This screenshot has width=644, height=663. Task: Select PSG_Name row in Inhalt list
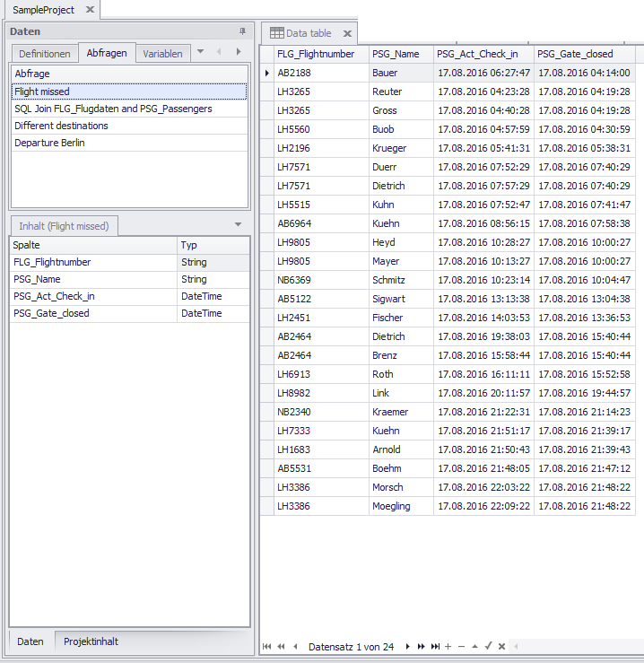point(129,280)
